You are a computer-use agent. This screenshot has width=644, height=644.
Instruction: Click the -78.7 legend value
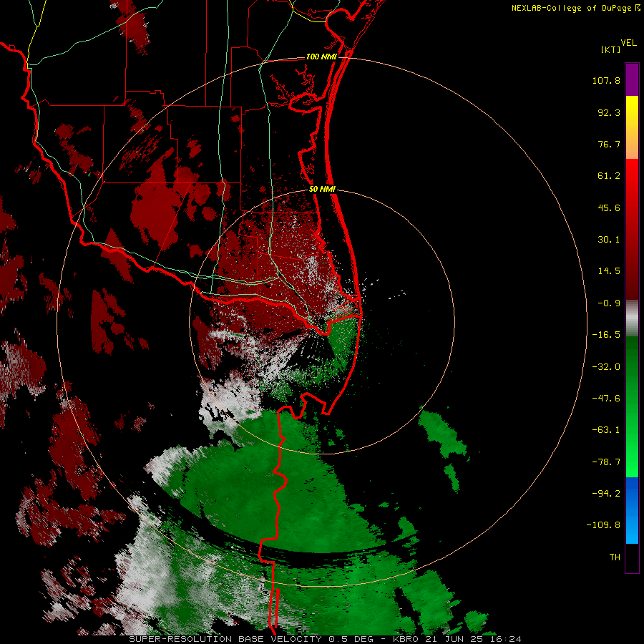tap(606, 462)
